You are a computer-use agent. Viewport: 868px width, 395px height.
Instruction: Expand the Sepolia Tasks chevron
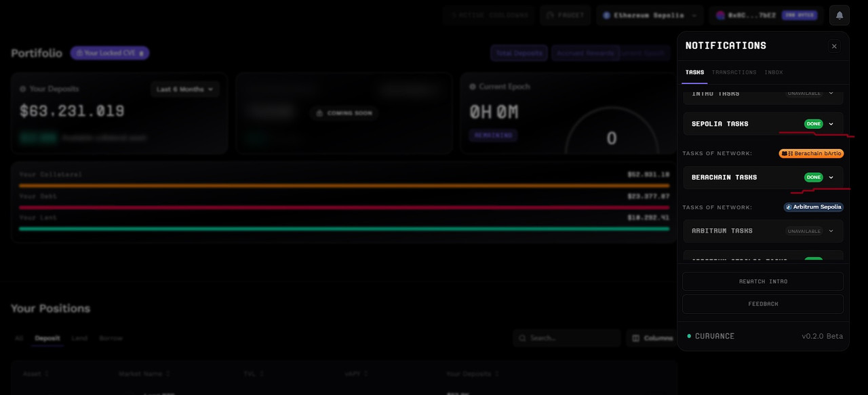[831, 124]
